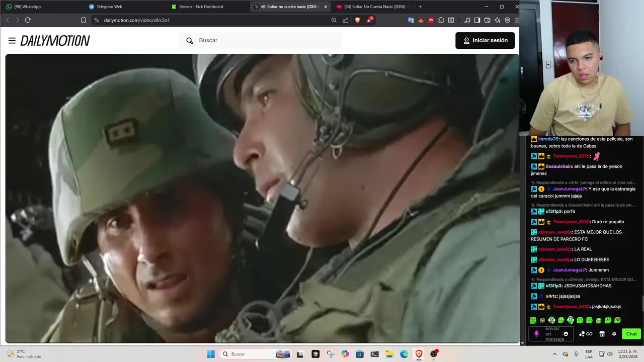
Task: Open Brave Rewards triangle icon
Action: 370,20
